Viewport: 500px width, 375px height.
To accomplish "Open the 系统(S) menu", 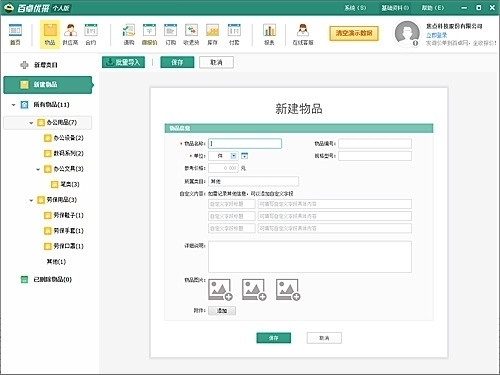I will 355,8.
